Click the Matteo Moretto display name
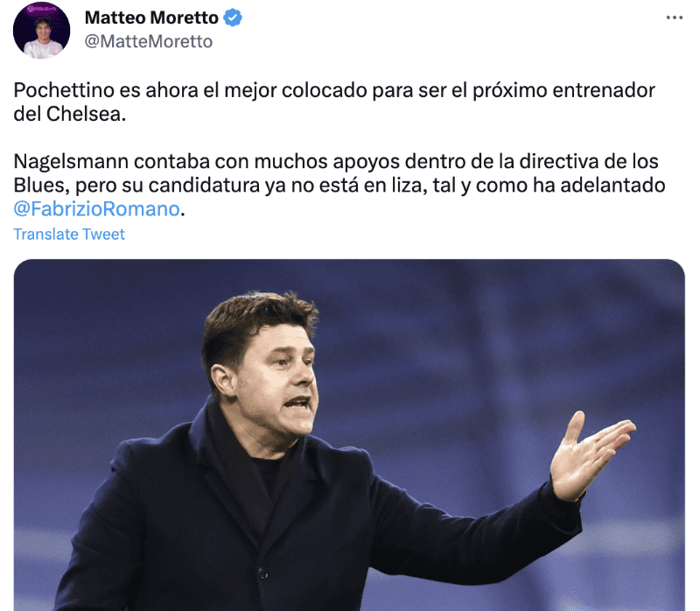The width and height of the screenshot is (700, 611). (151, 18)
